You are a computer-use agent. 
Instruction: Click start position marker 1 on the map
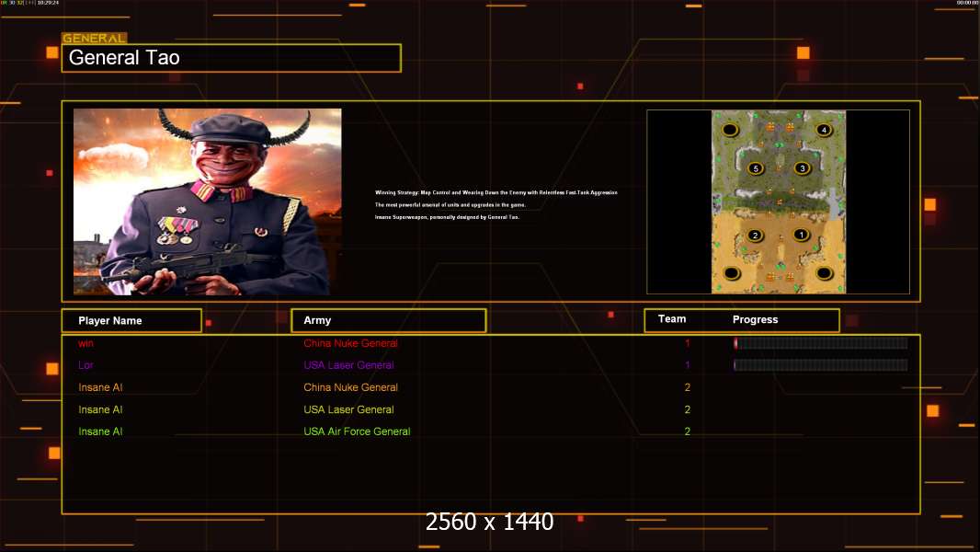[801, 235]
